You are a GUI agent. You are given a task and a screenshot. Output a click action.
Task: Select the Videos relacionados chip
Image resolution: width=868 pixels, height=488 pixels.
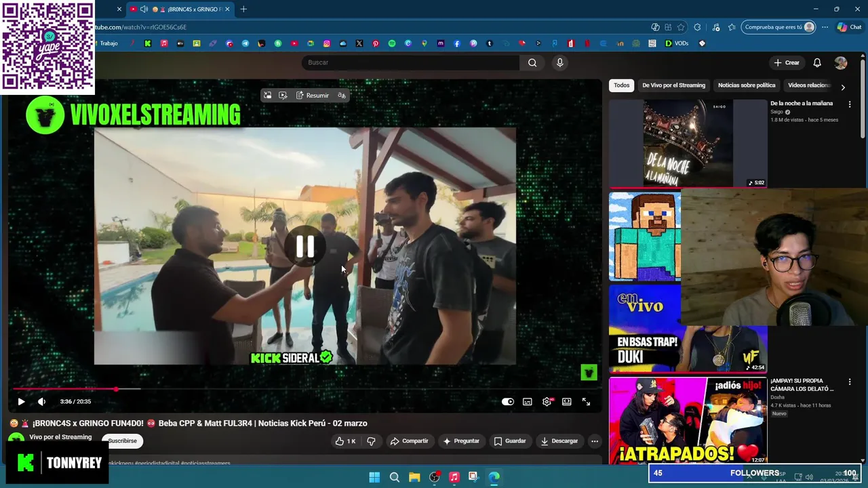pyautogui.click(x=809, y=85)
